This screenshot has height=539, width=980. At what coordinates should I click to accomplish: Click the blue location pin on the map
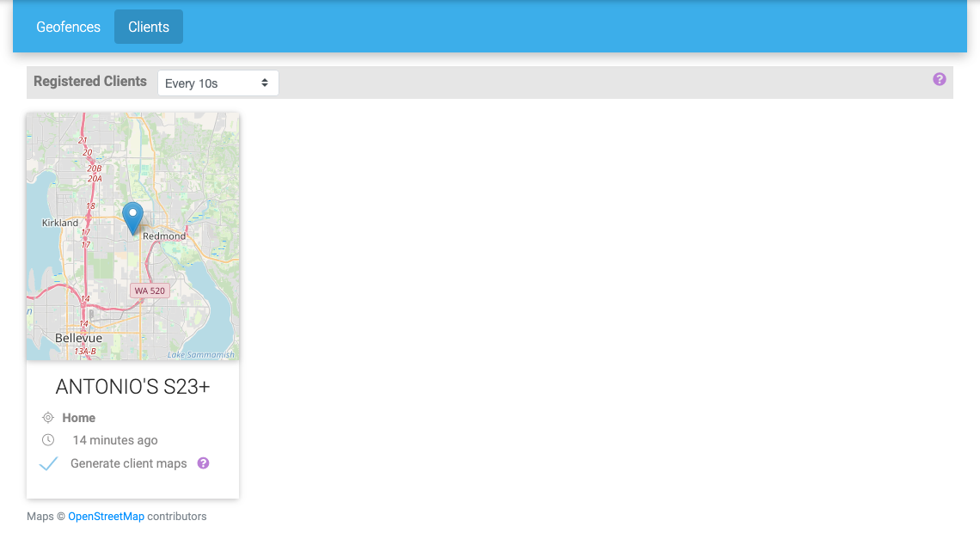coord(132,217)
